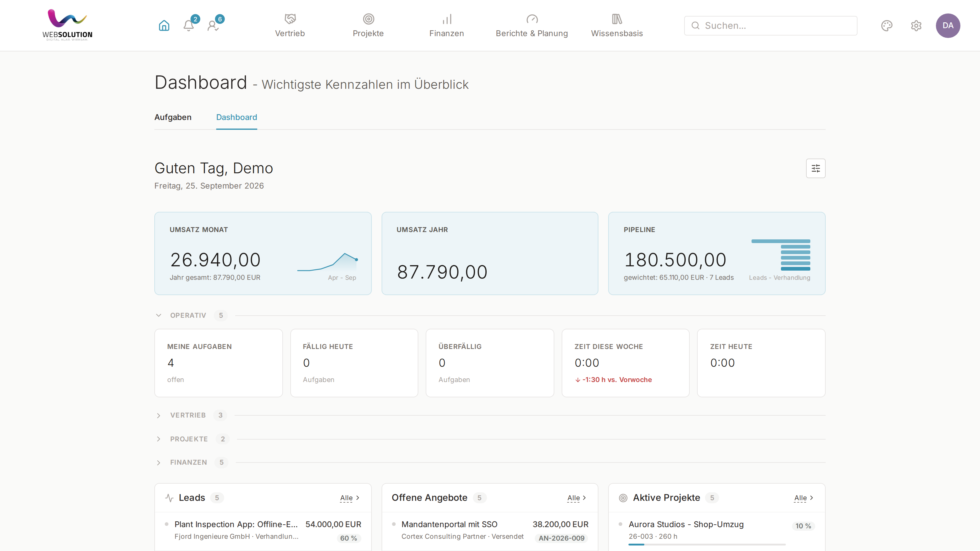Open the theme palette icon
The image size is (980, 551).
click(886, 25)
